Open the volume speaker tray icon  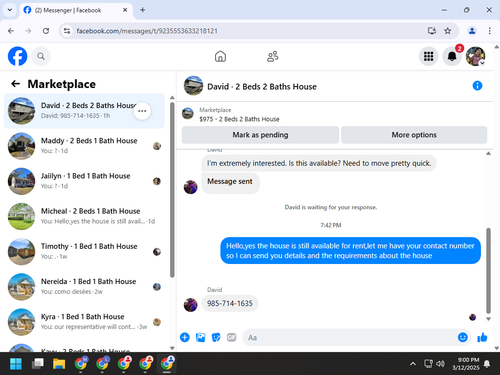pyautogui.click(x=440, y=364)
